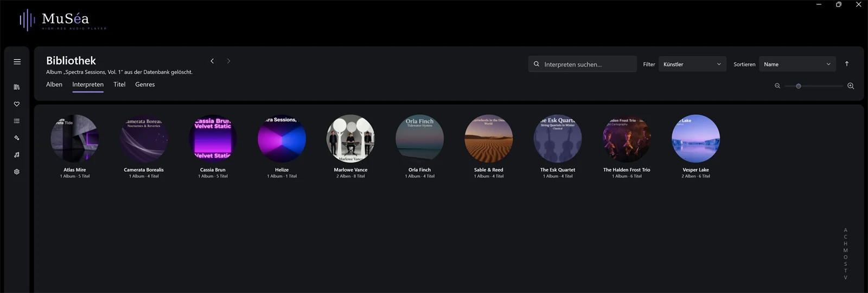The height and width of the screenshot is (293, 868).
Task: Select the Interpreten tab
Action: click(88, 84)
